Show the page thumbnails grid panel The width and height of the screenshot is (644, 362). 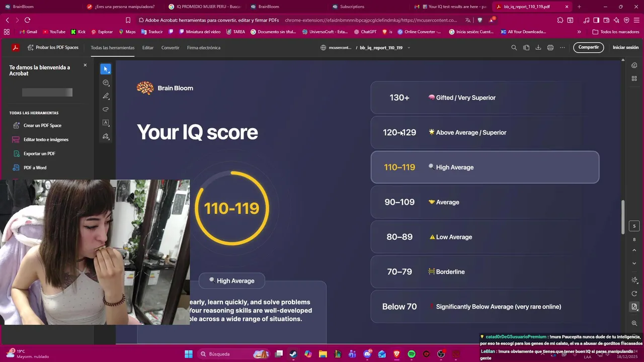pyautogui.click(x=634, y=78)
